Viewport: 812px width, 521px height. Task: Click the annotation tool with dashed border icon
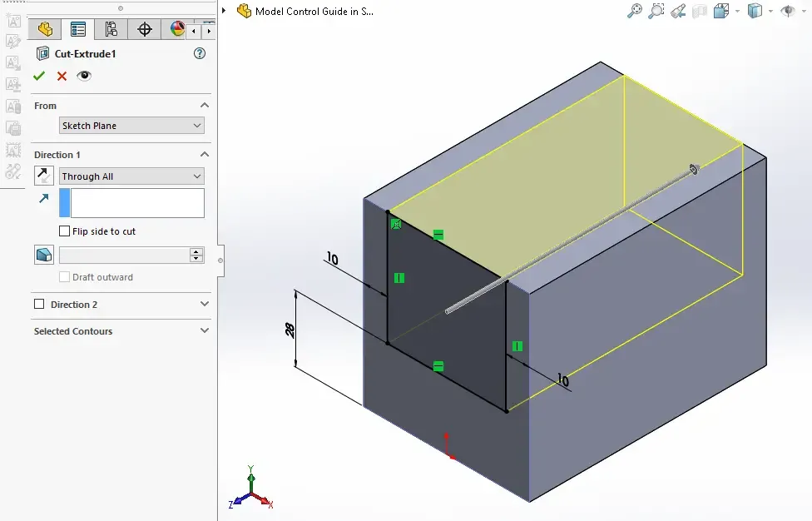click(13, 150)
